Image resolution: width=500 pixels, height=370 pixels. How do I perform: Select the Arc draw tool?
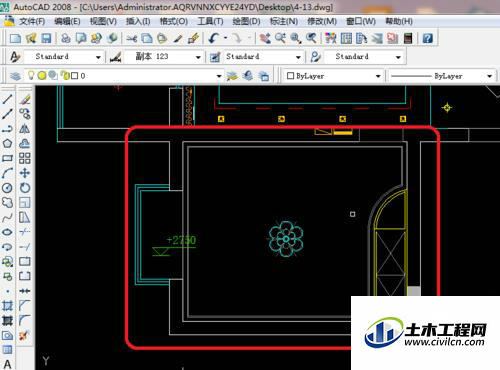pos(7,173)
